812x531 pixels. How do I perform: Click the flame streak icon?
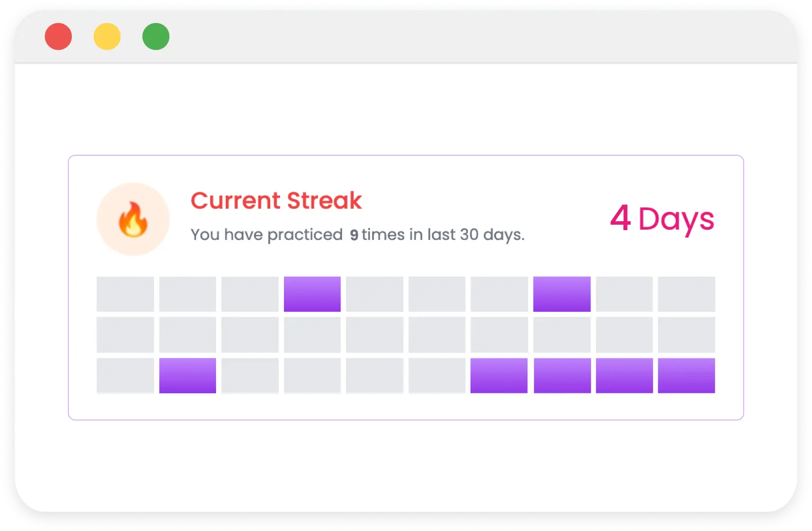click(x=133, y=219)
